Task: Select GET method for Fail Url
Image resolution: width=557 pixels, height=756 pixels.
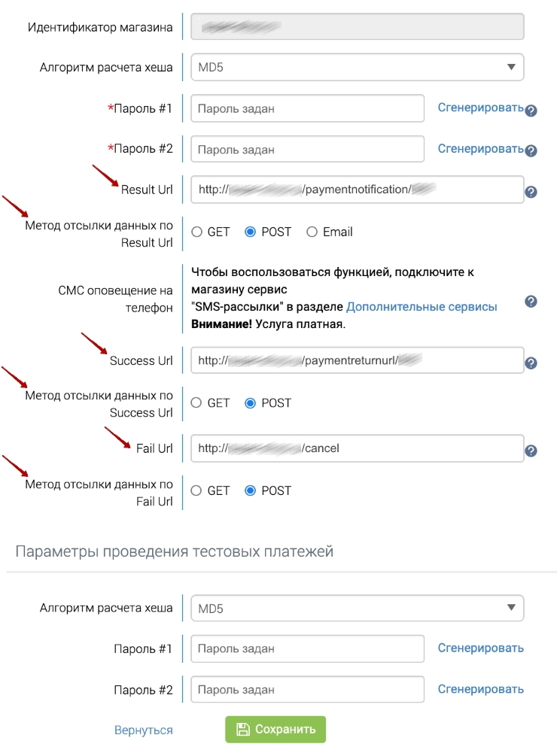Action: 197,491
